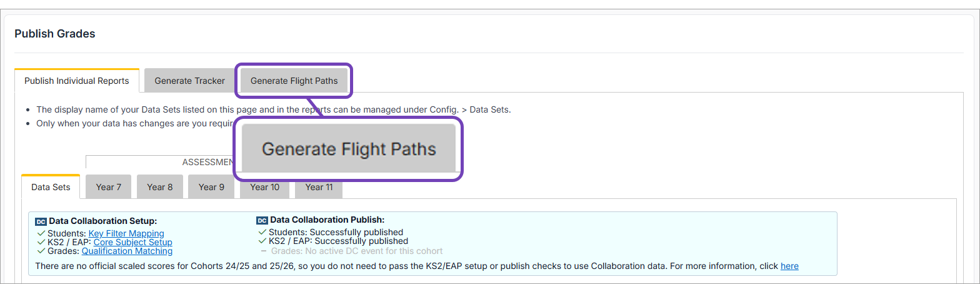Click the checkmark next to Students: Successfully published

pos(262,233)
